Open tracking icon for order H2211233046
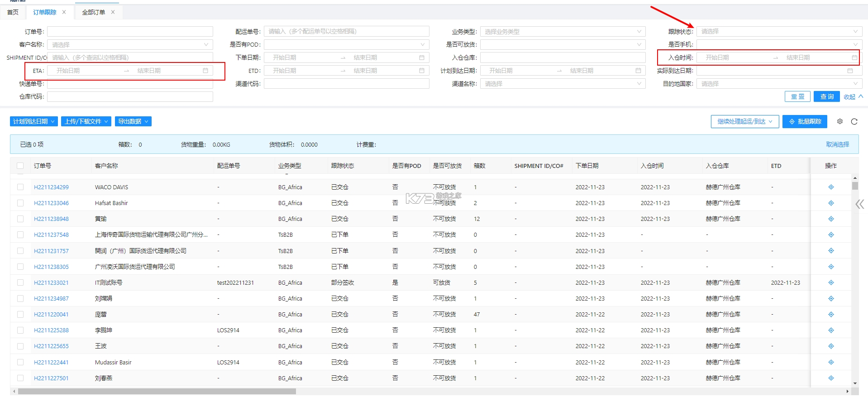This screenshot has width=868, height=397. pos(831,203)
